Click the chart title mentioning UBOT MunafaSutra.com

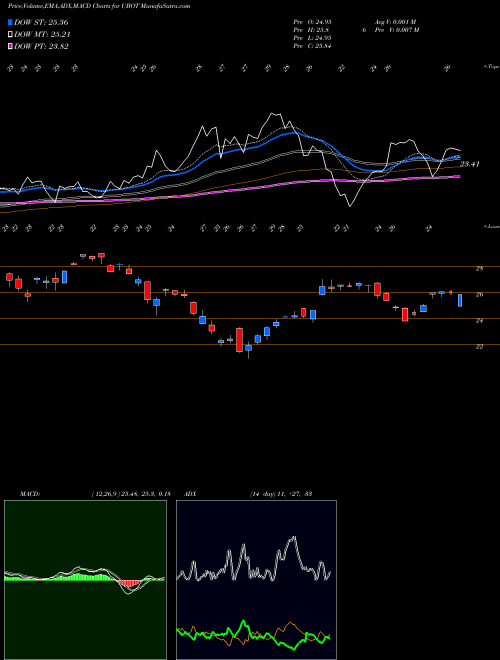(99, 6)
